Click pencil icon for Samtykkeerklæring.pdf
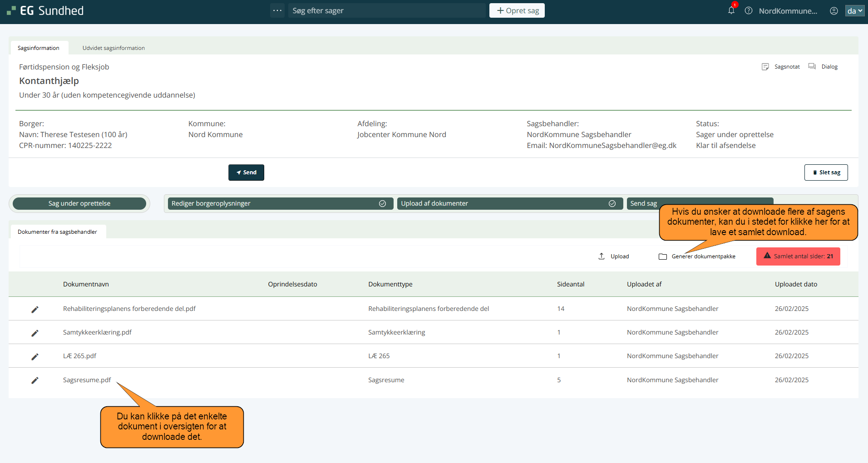Image resolution: width=868 pixels, height=463 pixels. coord(35,333)
